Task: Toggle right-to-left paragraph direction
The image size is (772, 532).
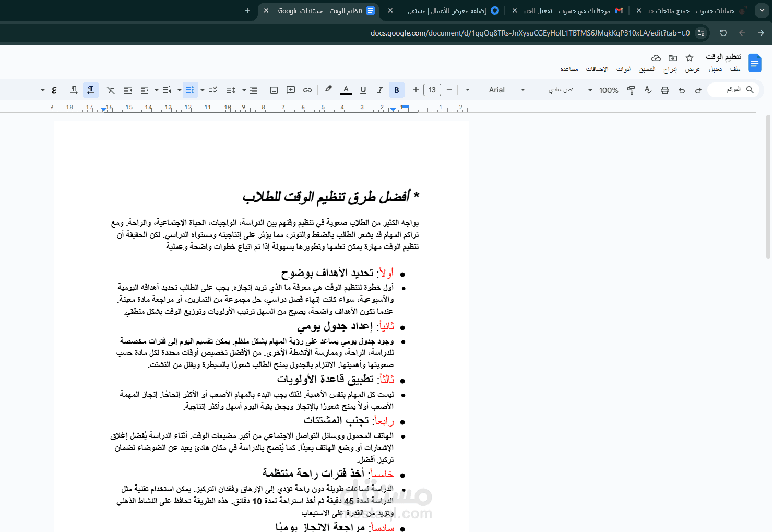Action: pos(91,90)
